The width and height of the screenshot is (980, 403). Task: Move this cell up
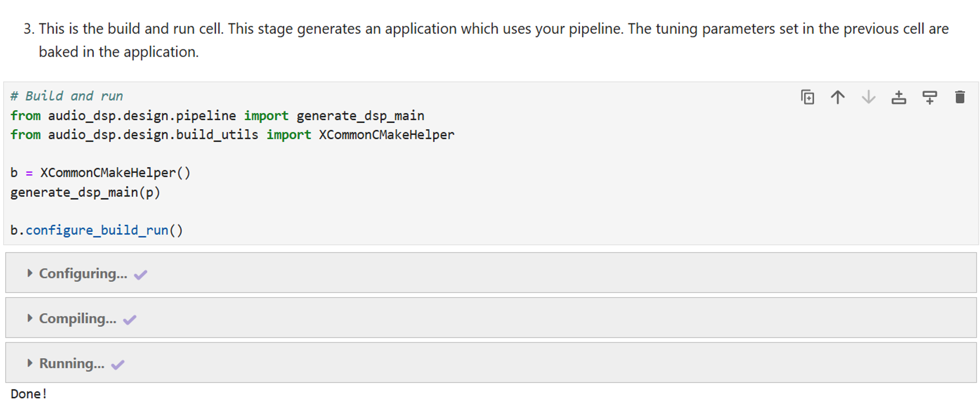[x=837, y=97]
